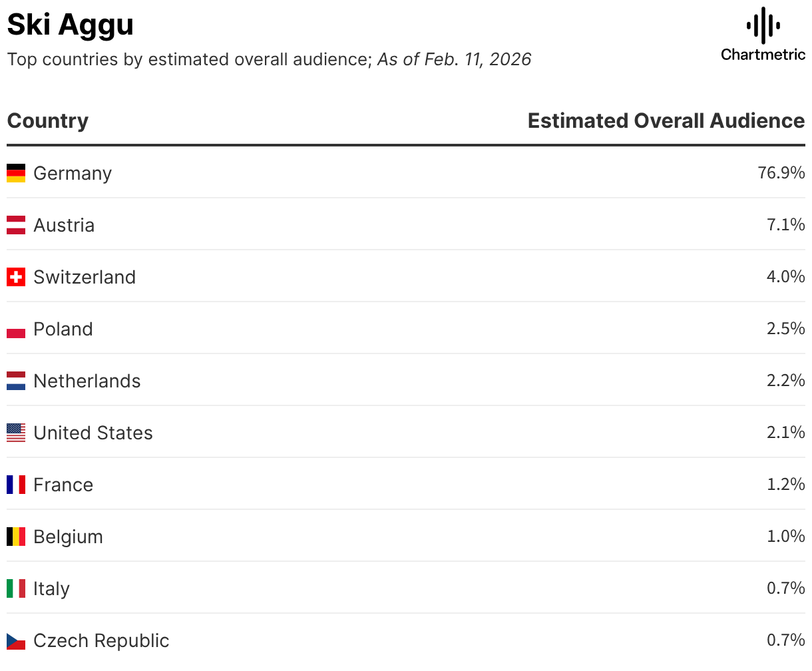Viewport: 812px width, 671px height.
Task: Select the Czech Republic flag icon
Action: (16, 640)
